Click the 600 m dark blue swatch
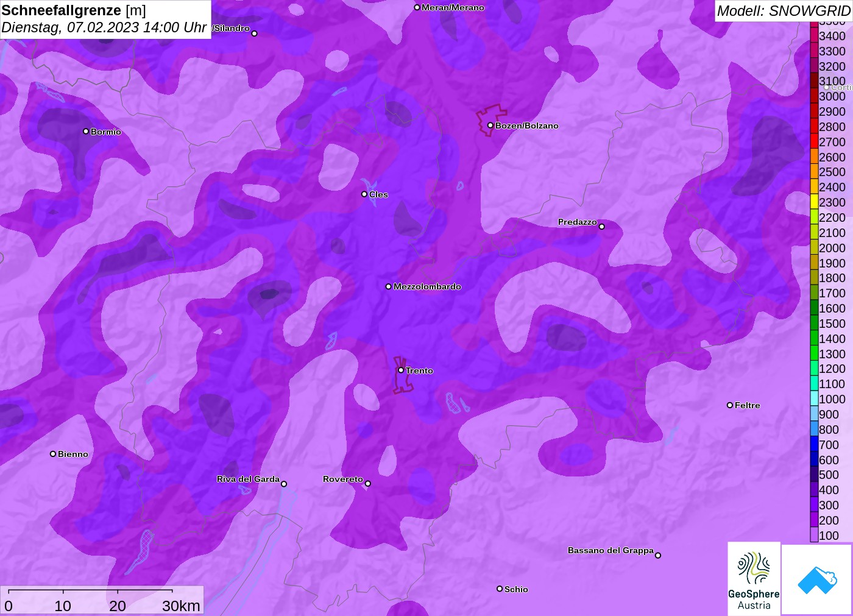 tap(814, 459)
